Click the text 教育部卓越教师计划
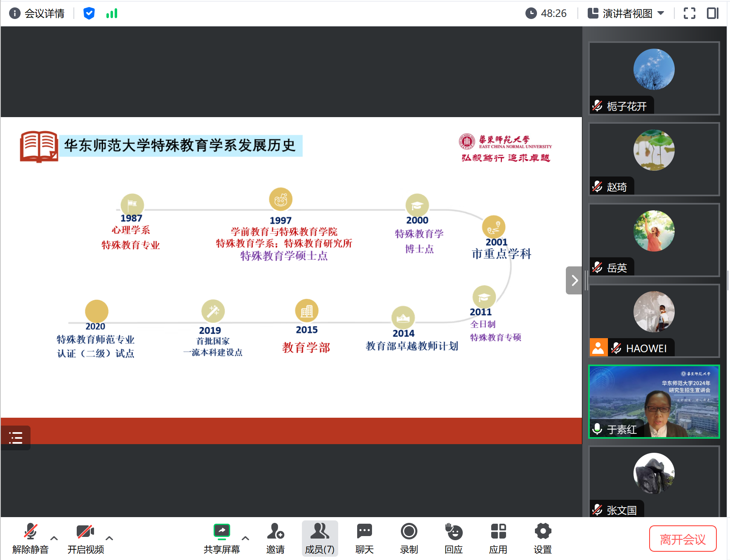 tap(412, 346)
